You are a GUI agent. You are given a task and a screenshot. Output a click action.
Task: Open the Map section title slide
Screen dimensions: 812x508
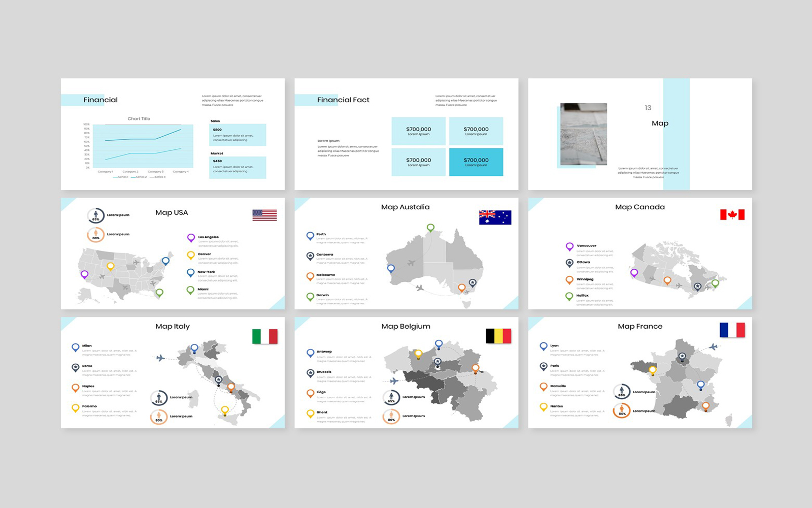[x=640, y=134]
